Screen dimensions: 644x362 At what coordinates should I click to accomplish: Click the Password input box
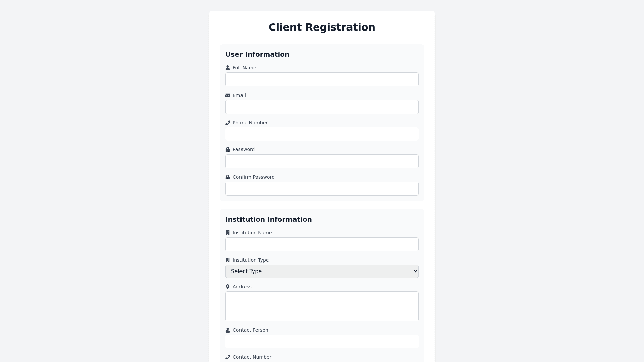point(322,161)
